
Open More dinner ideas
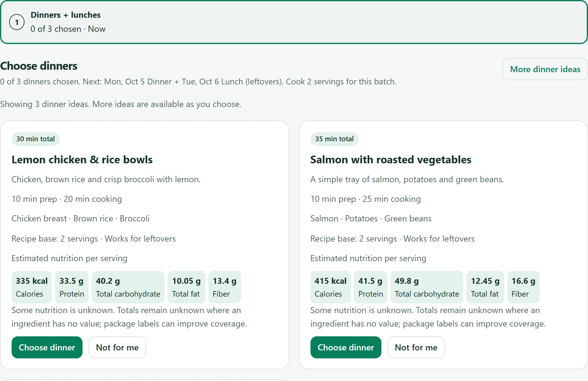[545, 69]
